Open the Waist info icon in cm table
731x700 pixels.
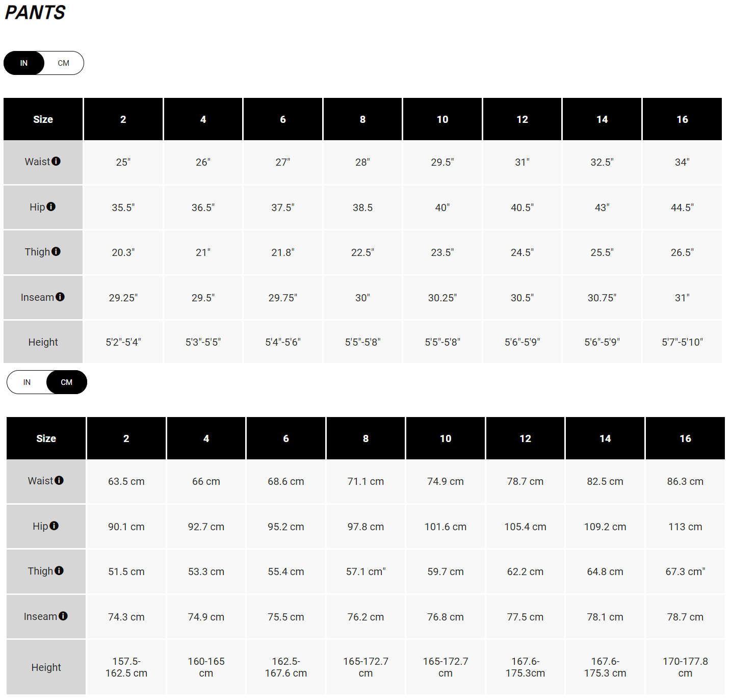(61, 480)
